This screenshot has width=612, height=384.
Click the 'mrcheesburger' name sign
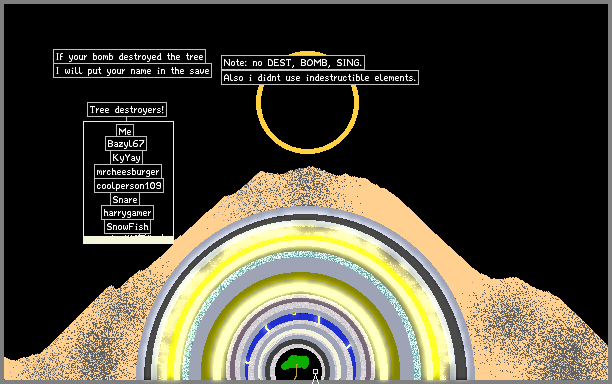pyautogui.click(x=128, y=172)
